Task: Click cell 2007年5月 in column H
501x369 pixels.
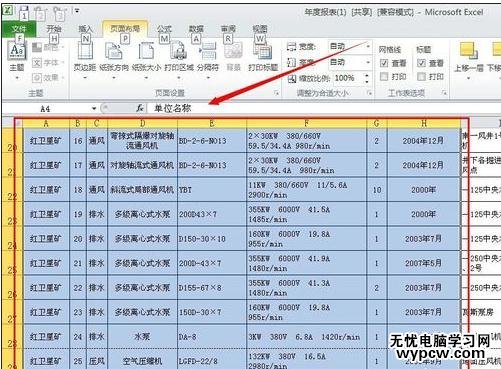Action: pyautogui.click(x=423, y=263)
